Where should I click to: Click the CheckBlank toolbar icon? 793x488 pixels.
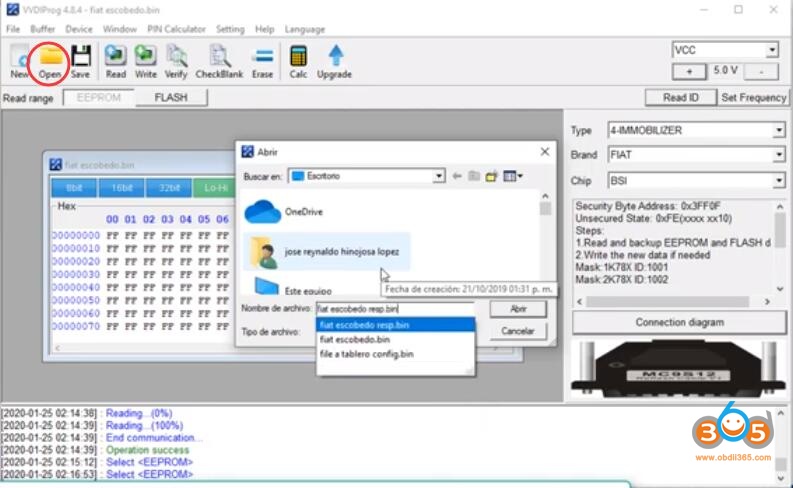[x=219, y=61]
